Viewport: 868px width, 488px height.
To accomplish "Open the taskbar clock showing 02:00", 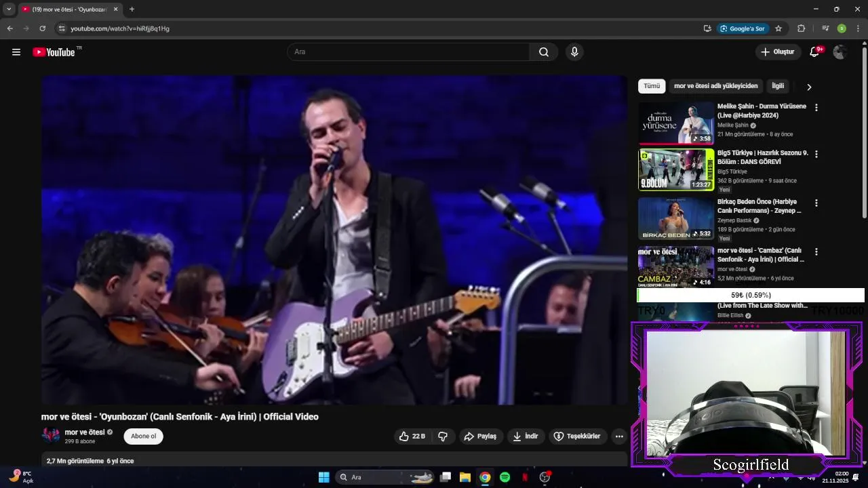I will click(835, 477).
